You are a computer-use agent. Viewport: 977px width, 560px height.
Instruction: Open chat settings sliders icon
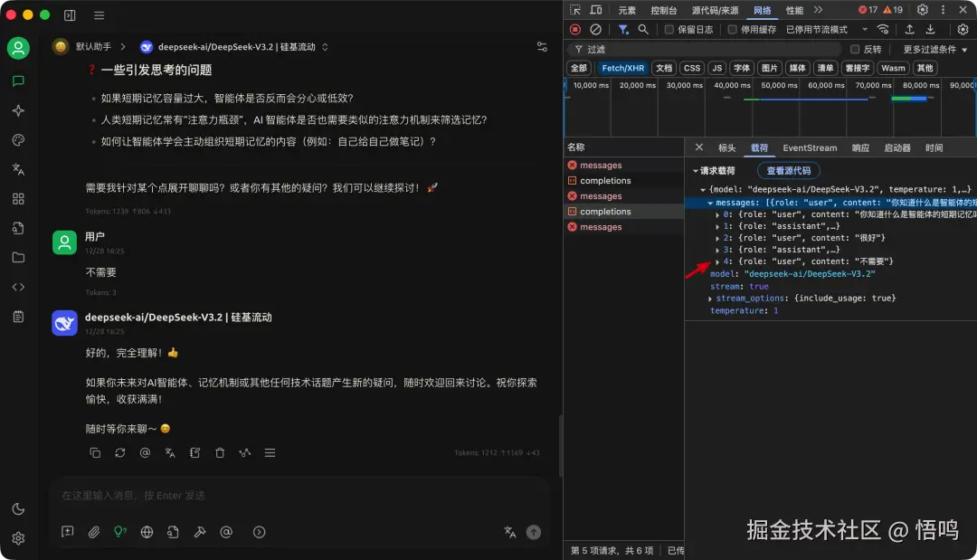[542, 47]
